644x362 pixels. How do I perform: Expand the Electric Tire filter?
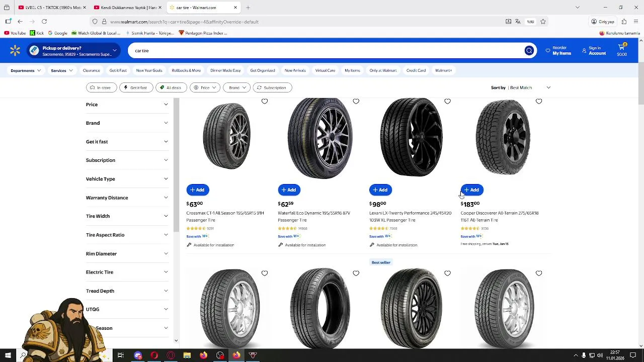[x=127, y=272]
